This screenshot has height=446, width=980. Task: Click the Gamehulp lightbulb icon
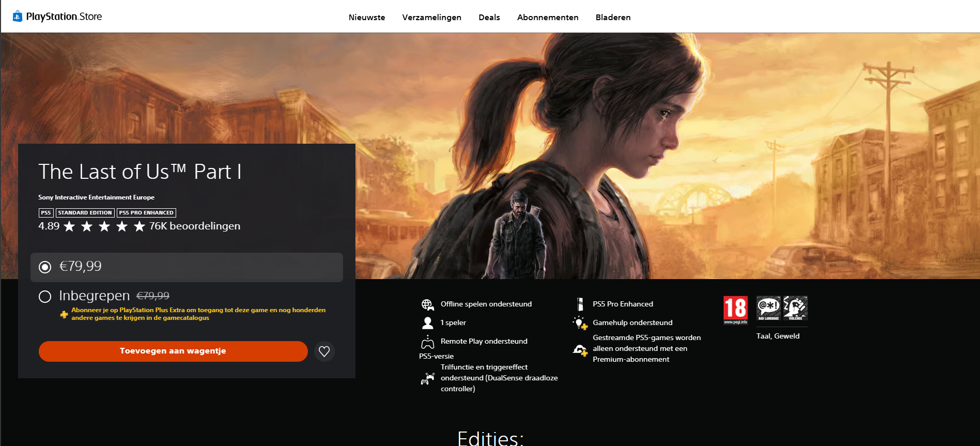point(580,323)
